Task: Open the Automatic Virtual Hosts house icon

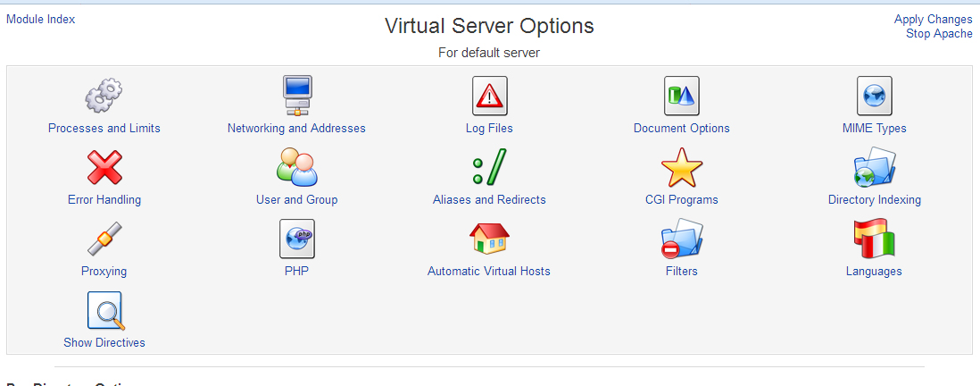Action: point(489,239)
